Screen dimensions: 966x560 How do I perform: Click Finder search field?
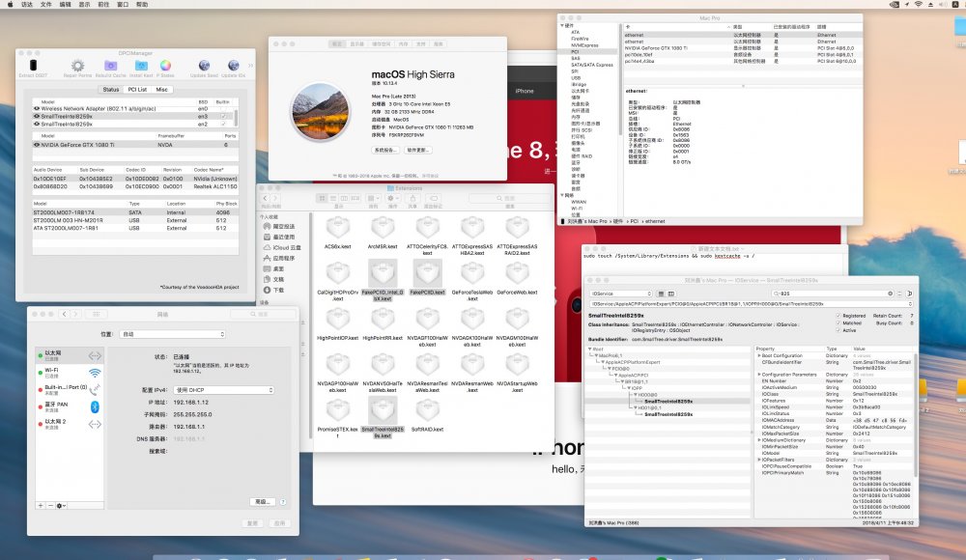(509, 198)
